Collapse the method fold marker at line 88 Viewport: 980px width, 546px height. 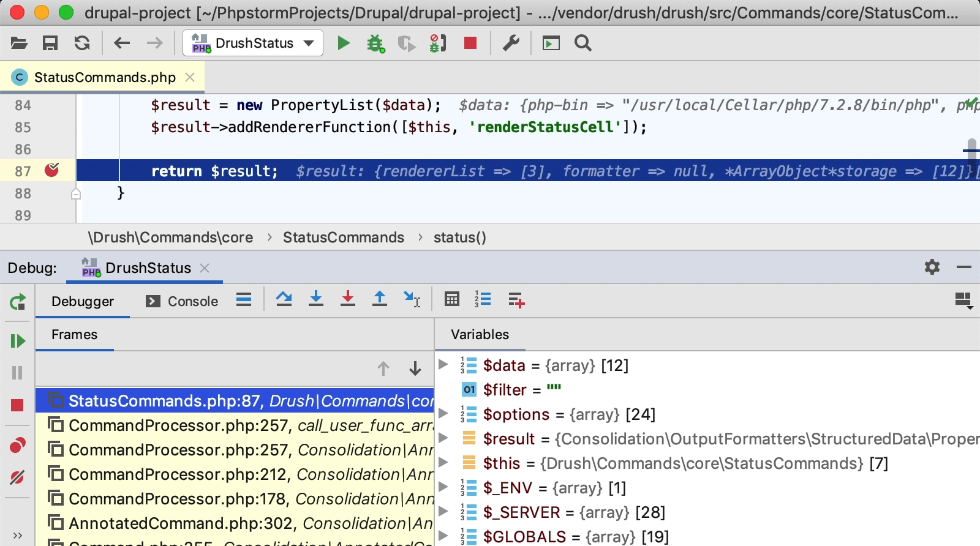tap(76, 193)
